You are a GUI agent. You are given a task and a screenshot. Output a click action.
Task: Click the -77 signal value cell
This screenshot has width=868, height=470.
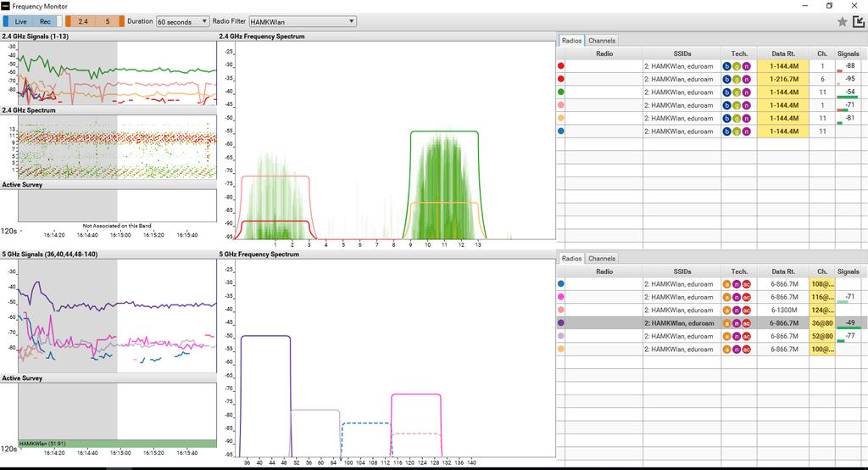coord(849,337)
